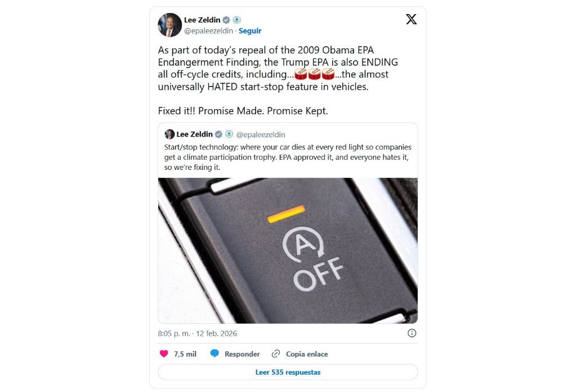Click the blue verified badge beside Lee Zeldin

(226, 20)
